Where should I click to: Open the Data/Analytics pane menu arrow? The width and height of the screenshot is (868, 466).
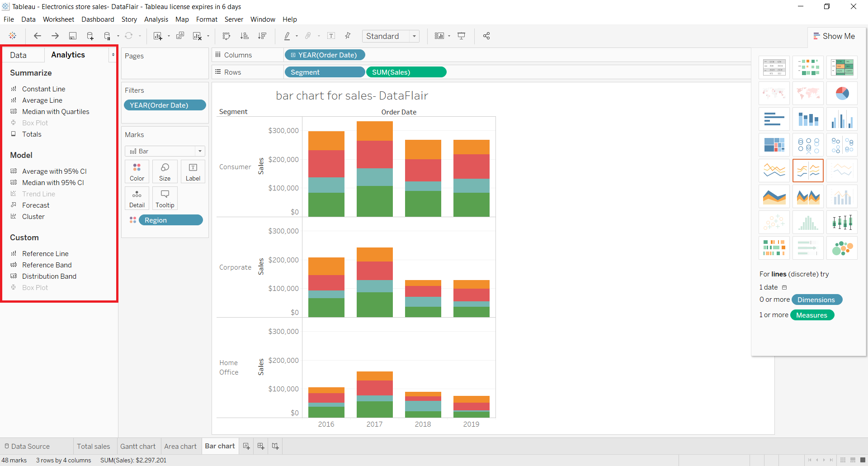pos(113,55)
